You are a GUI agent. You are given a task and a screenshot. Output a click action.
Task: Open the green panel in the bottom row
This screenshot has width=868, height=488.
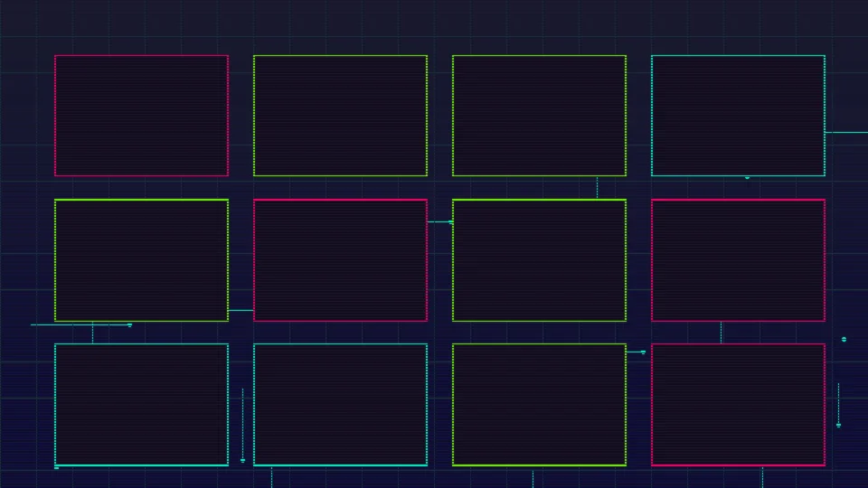pos(539,405)
